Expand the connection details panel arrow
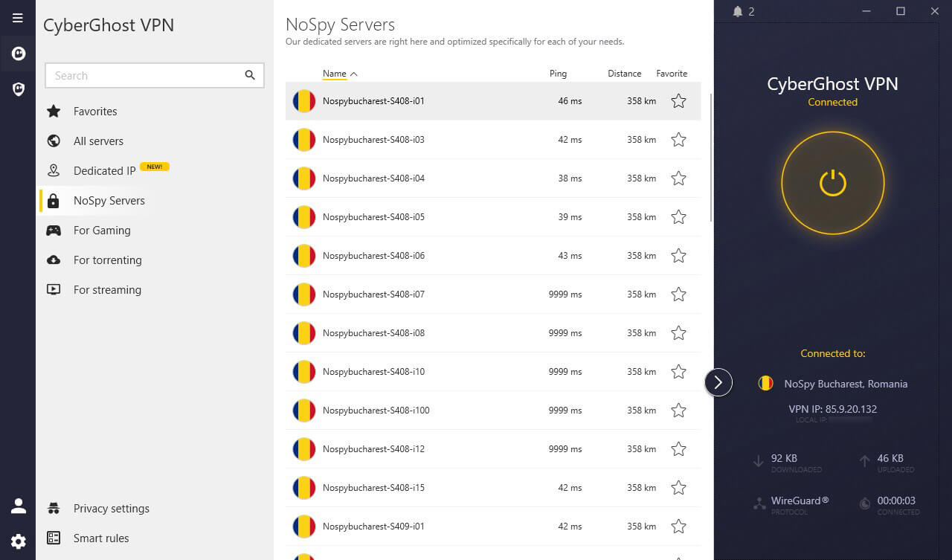The width and height of the screenshot is (952, 560). [x=718, y=382]
